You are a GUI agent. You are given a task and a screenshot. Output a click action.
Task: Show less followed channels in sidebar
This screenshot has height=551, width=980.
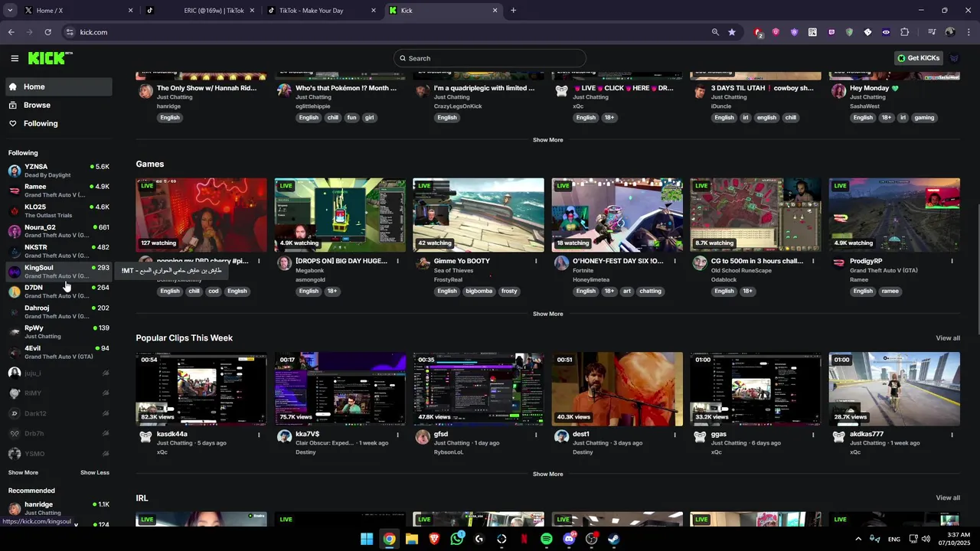[95, 472]
